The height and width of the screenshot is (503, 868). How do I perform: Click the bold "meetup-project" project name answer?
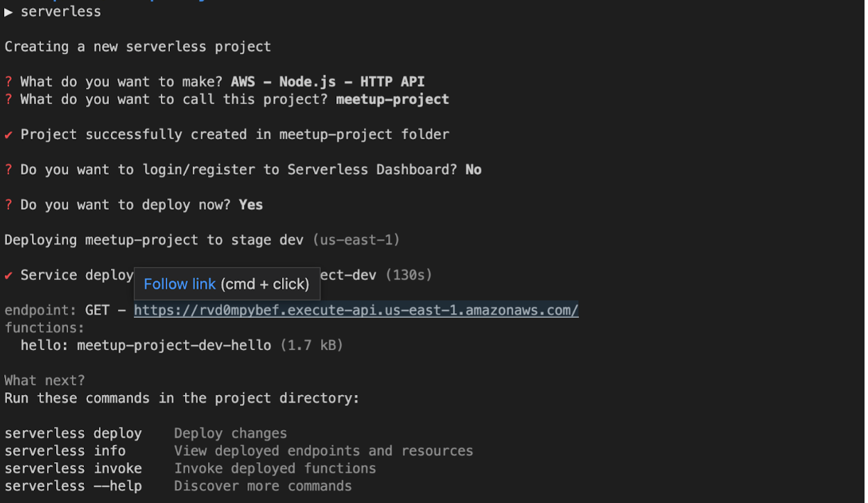tap(392, 100)
